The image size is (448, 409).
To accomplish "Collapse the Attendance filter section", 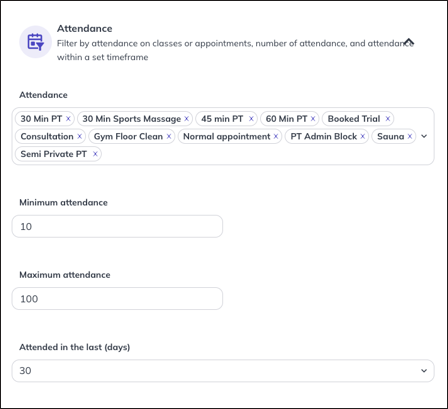I will tap(409, 42).
